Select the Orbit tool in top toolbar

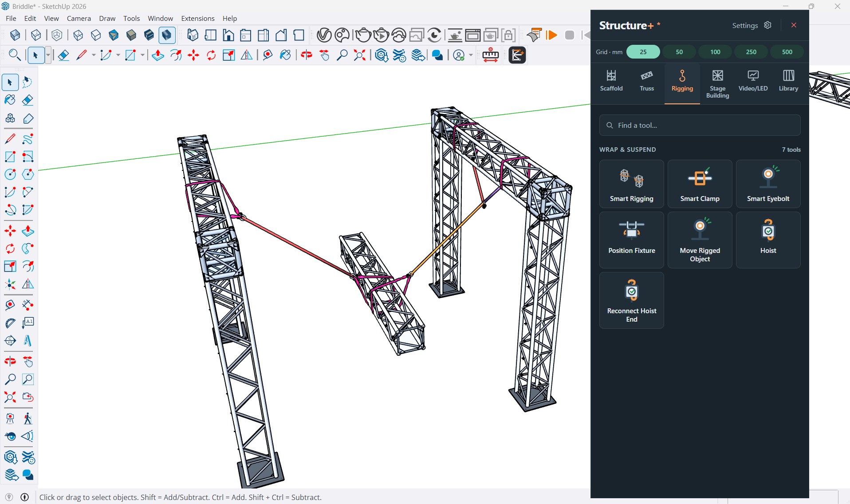[x=306, y=55]
